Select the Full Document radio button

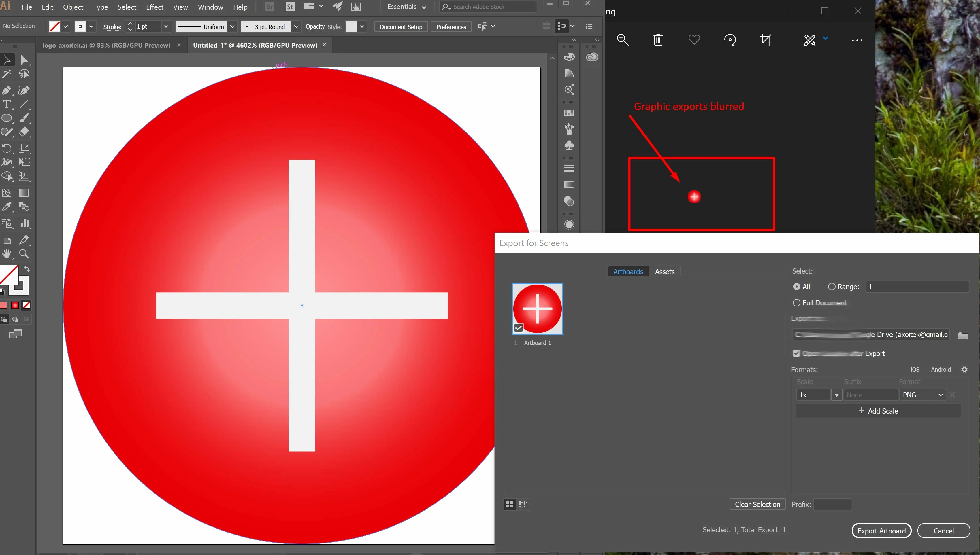click(796, 303)
